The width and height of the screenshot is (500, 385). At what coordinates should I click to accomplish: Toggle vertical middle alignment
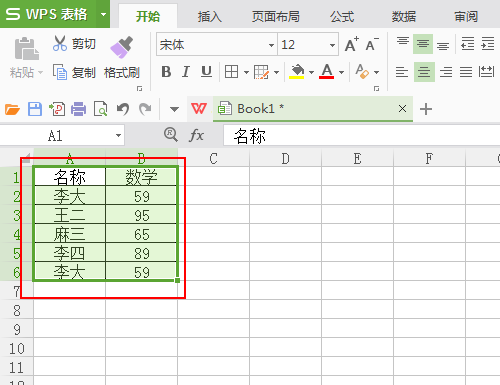pyautogui.click(x=423, y=44)
